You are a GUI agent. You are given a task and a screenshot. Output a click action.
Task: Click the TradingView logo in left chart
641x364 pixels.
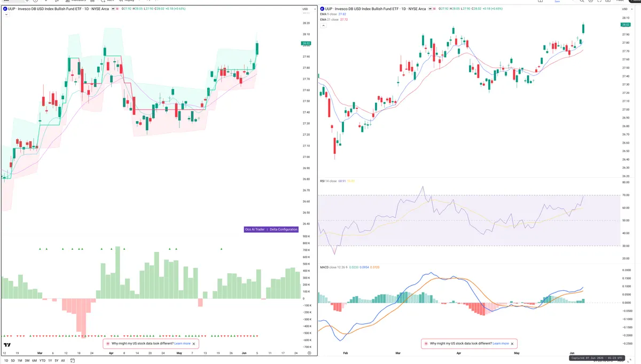pyautogui.click(x=7, y=345)
